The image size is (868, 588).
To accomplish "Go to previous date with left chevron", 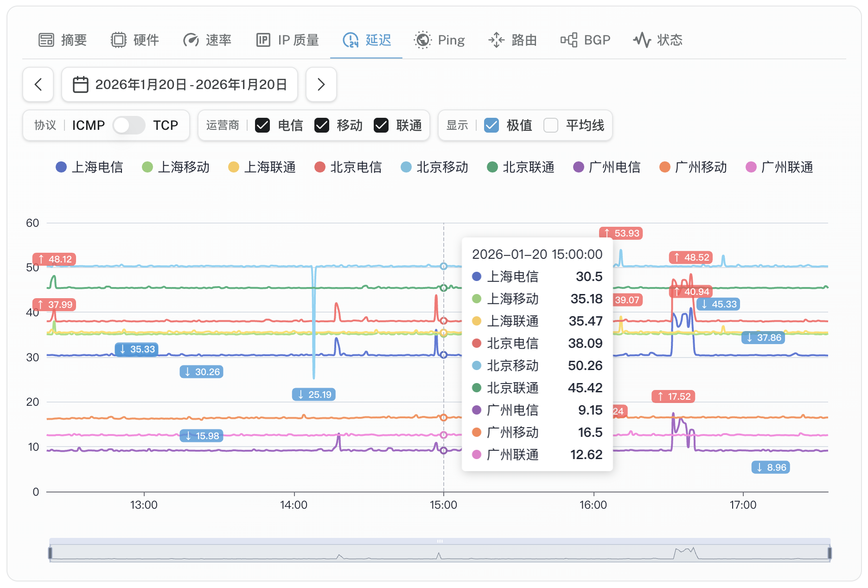I will coord(38,84).
